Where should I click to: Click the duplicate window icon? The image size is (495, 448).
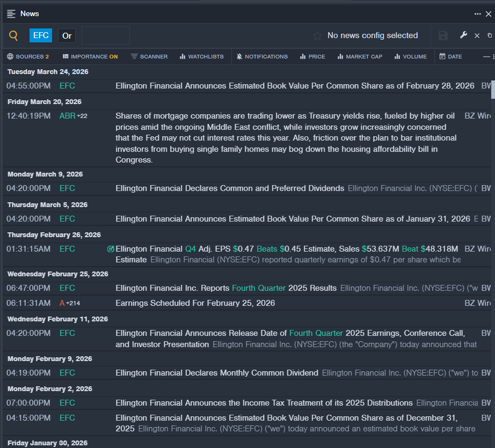(x=489, y=35)
